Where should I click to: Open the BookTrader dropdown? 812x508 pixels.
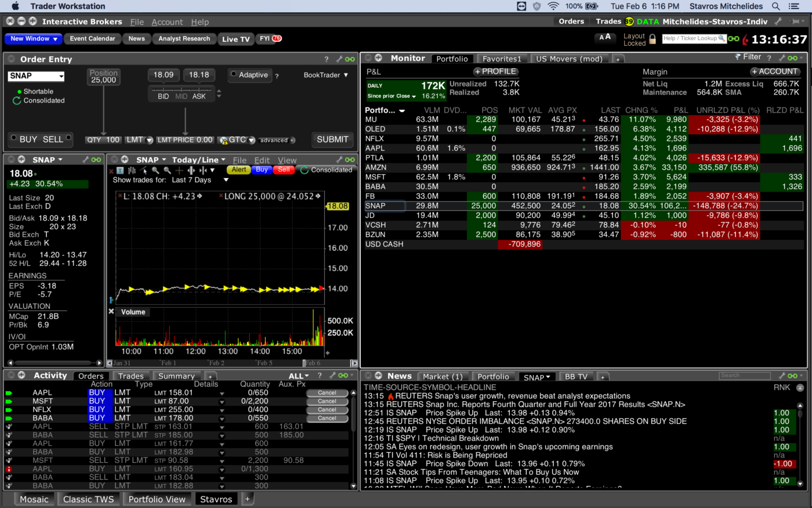pyautogui.click(x=326, y=75)
